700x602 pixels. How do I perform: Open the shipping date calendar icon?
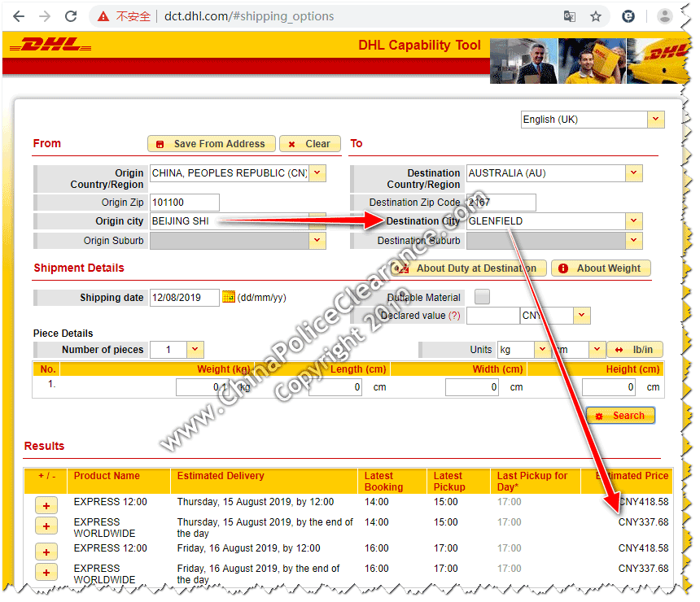(229, 297)
